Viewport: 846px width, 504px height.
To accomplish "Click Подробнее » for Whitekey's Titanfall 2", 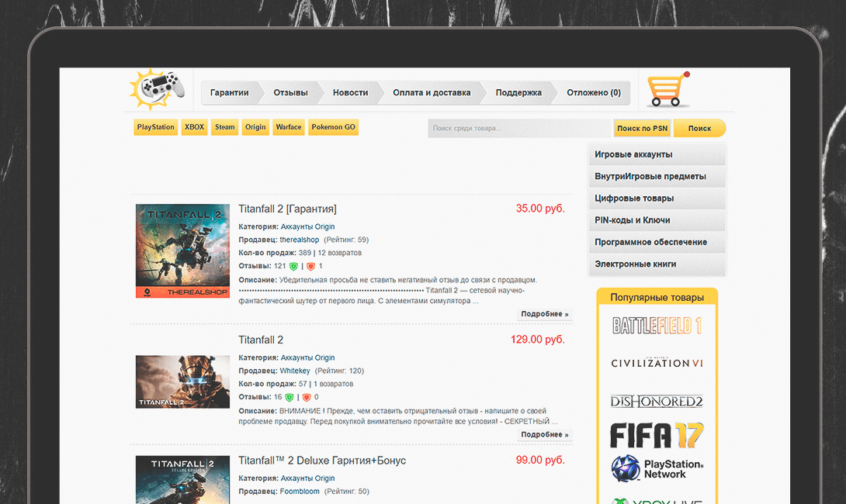I will click(544, 434).
